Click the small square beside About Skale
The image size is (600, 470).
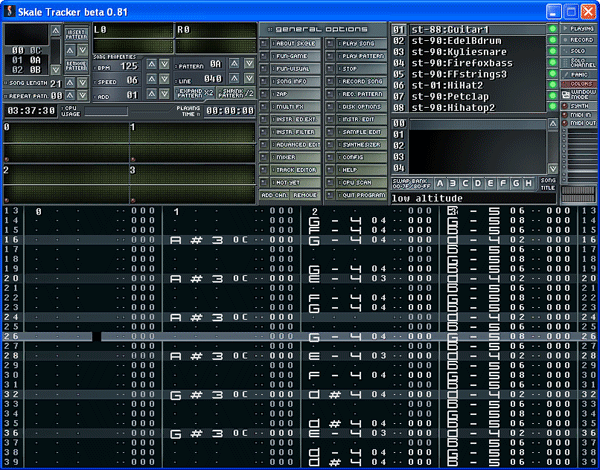click(x=264, y=44)
